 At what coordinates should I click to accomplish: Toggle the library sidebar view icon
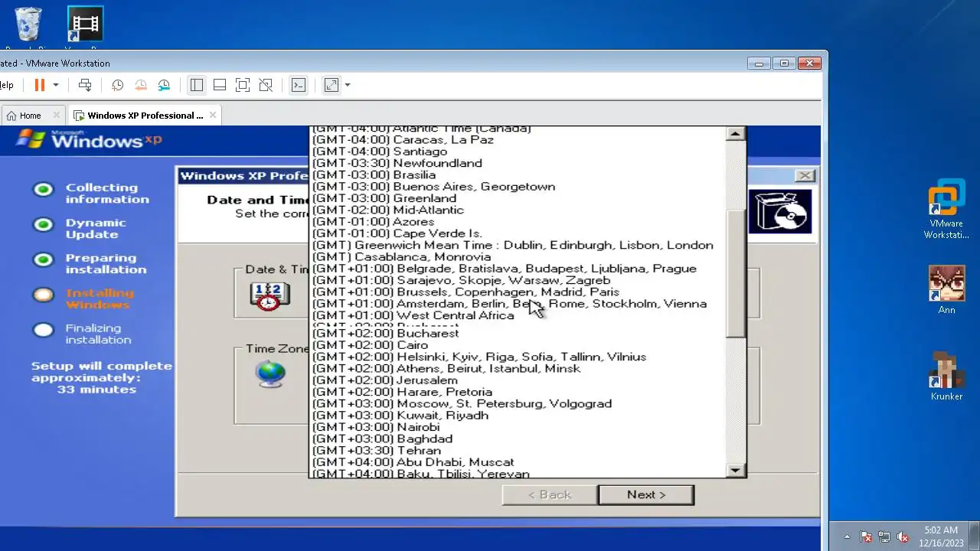click(197, 85)
